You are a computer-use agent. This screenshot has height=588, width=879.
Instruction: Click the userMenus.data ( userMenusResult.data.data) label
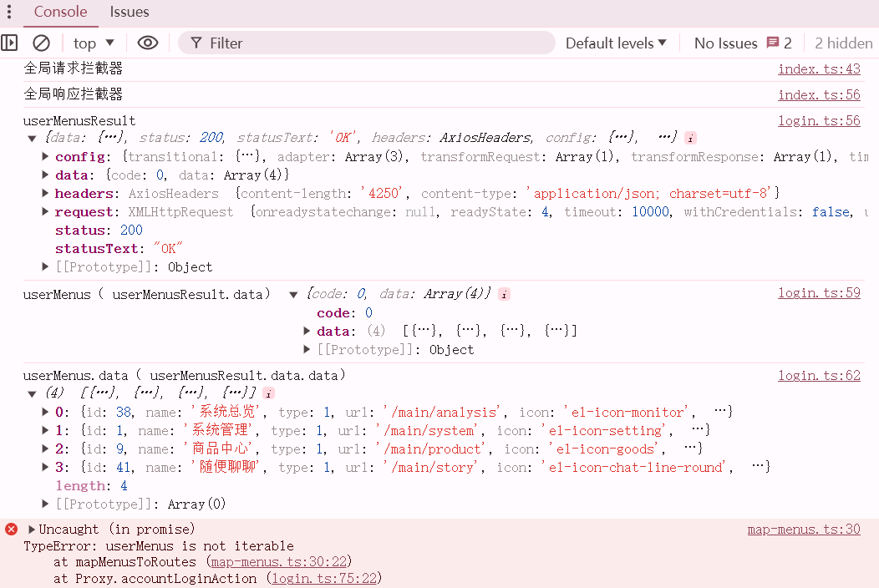pyautogui.click(x=185, y=376)
